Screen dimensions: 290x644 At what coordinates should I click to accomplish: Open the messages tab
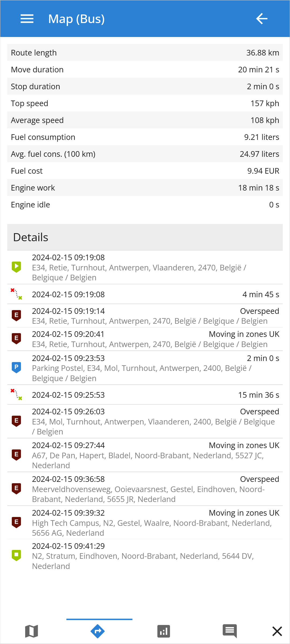(229, 631)
